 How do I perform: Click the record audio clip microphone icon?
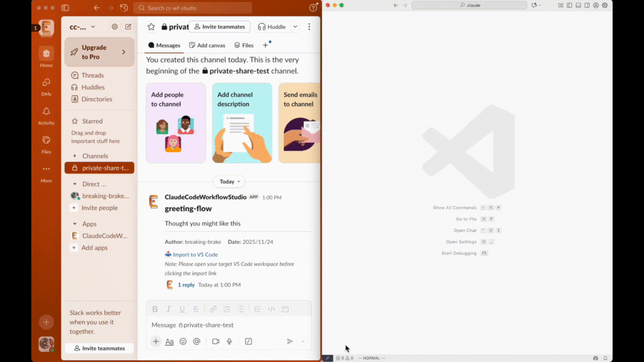(x=230, y=341)
